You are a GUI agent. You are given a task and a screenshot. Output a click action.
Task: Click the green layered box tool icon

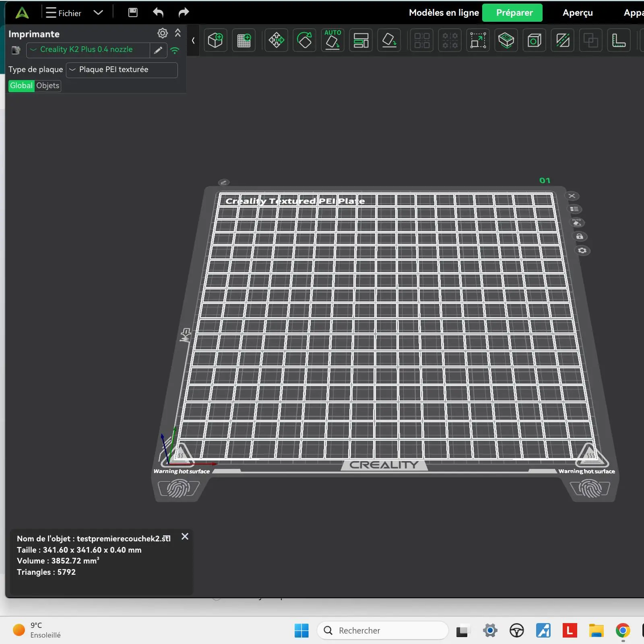click(x=506, y=40)
